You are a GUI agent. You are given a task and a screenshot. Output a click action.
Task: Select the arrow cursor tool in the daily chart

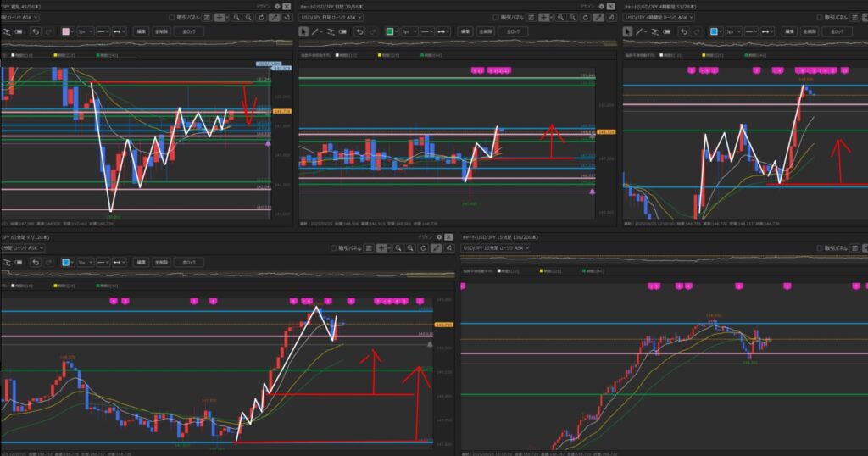tap(303, 31)
